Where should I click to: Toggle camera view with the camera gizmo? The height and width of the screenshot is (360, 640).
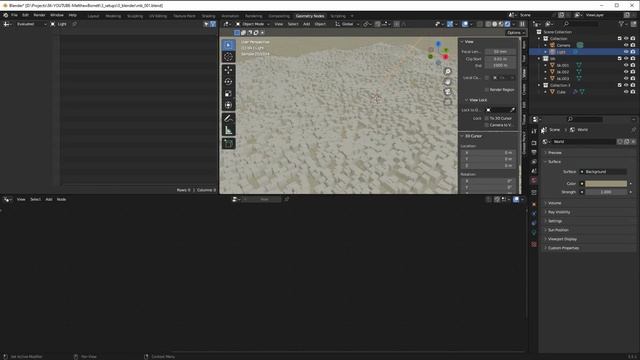[448, 91]
